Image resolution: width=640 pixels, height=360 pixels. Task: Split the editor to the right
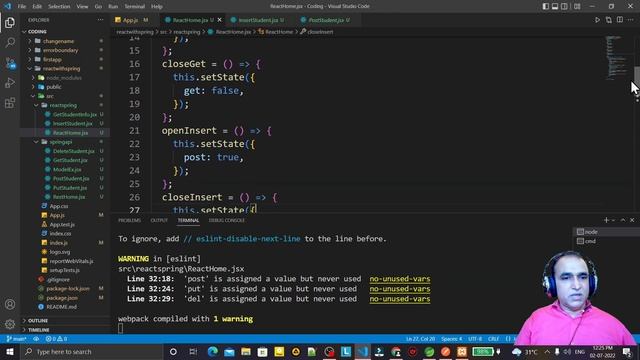coord(620,20)
